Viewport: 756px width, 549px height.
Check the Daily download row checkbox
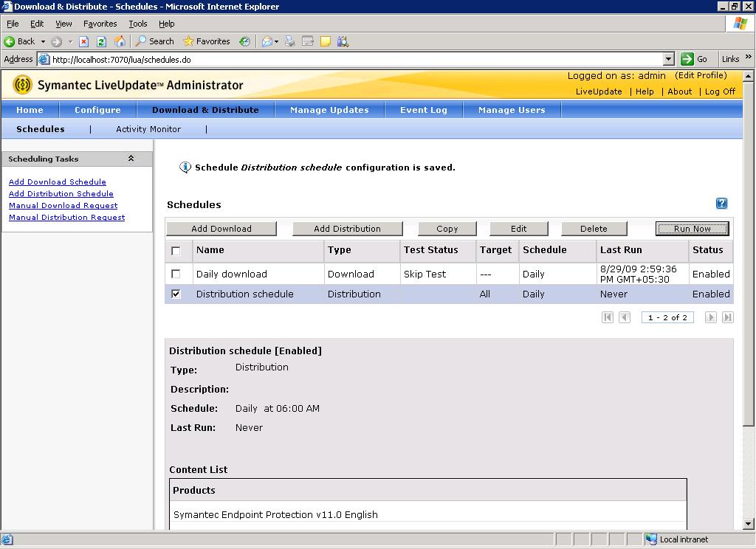176,274
